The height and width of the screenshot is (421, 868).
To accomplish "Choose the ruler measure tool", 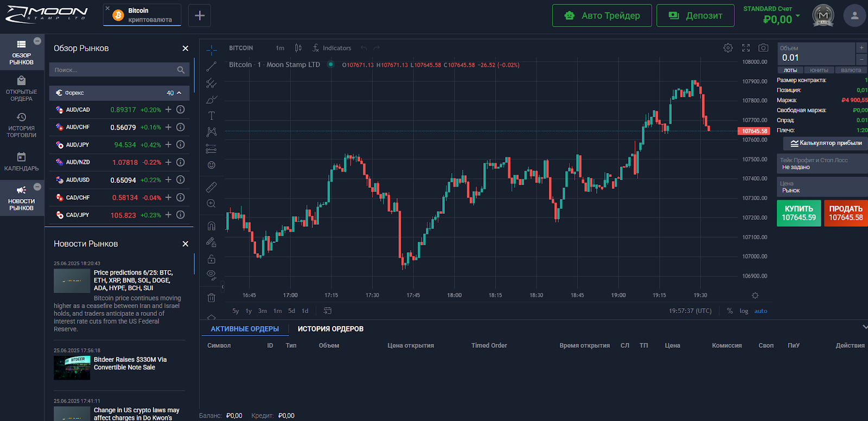I will (212, 187).
